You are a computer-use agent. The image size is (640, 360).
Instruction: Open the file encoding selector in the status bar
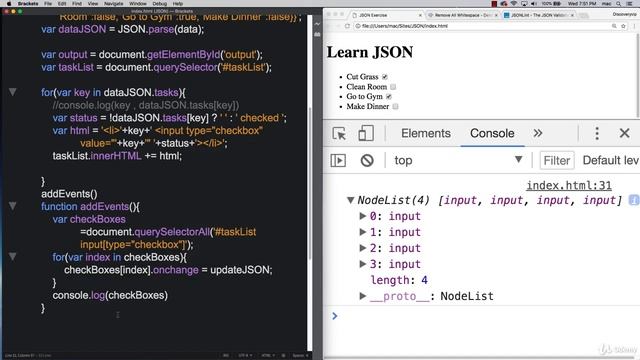(245, 356)
